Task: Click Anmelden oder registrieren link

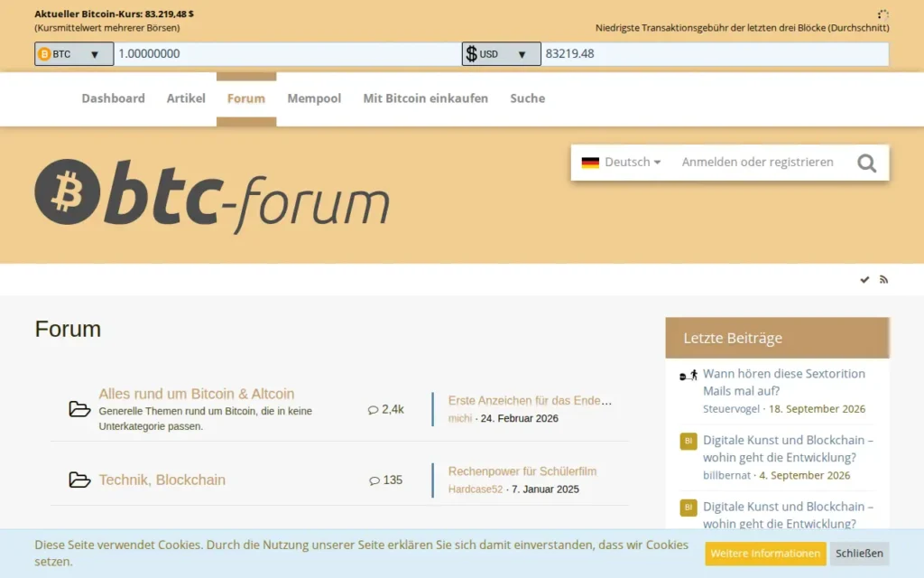Action: click(758, 163)
